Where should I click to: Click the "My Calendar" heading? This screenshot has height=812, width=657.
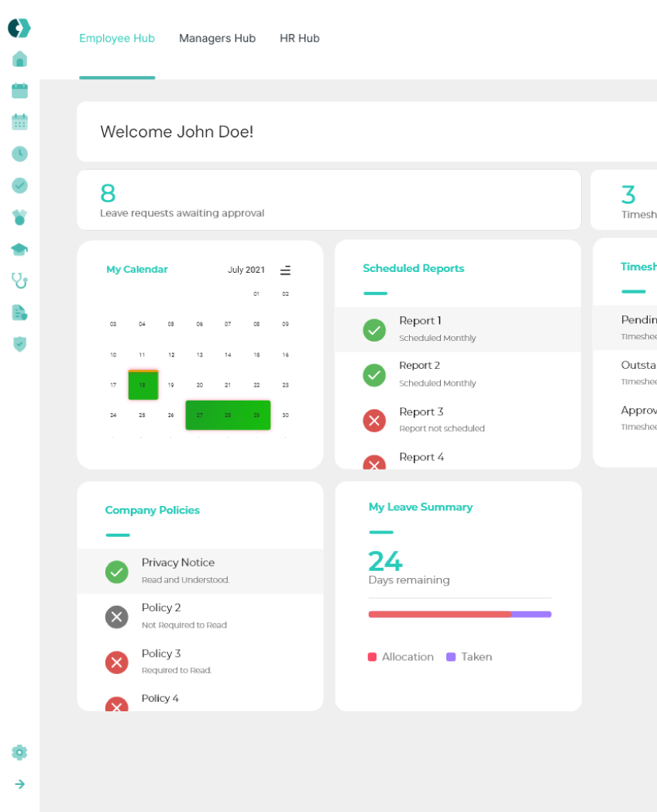(x=136, y=270)
